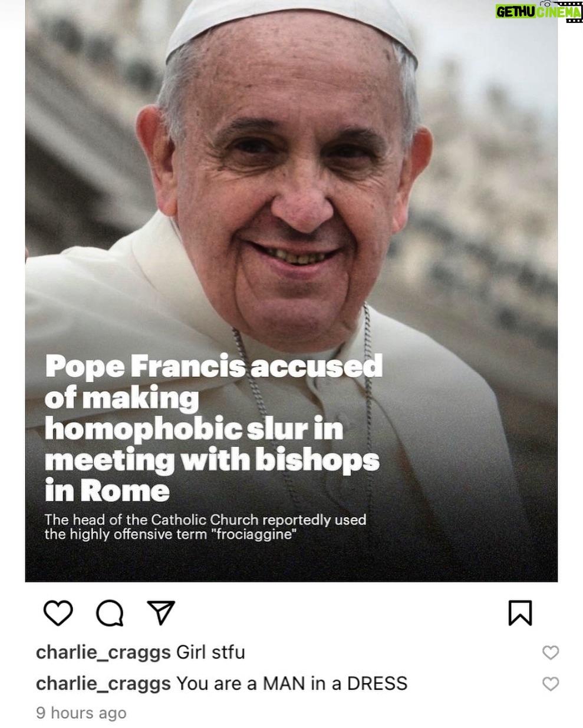
Task: Open comments via the speech bubble icon
Action: point(110,613)
